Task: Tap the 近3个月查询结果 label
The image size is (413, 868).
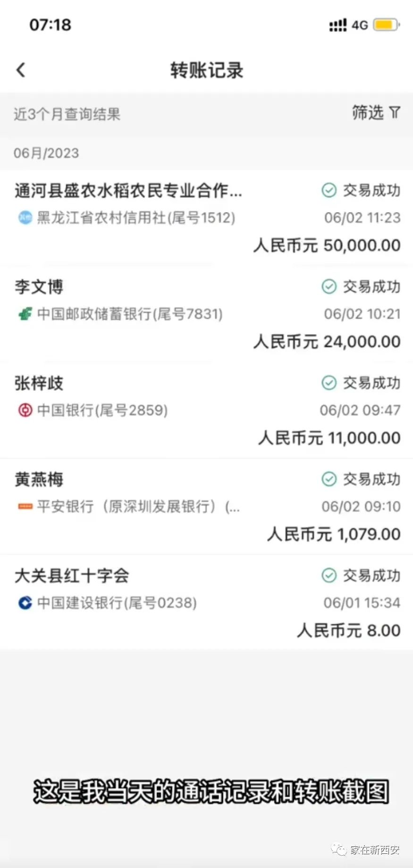Action: 67,114
